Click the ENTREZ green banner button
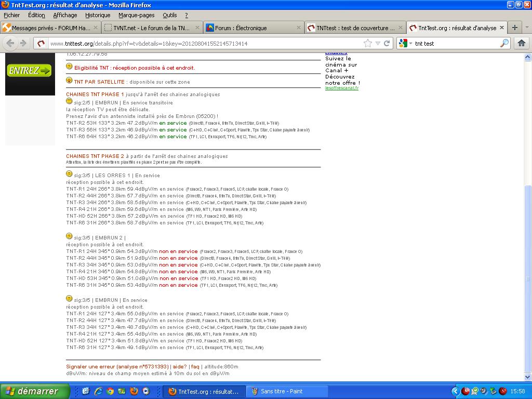Viewport: 532px width, 399px height. click(x=29, y=71)
